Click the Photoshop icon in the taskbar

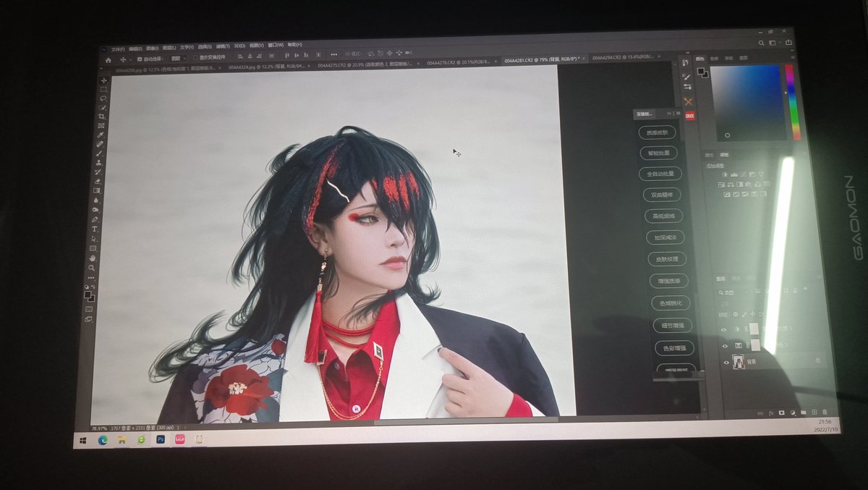tap(160, 439)
